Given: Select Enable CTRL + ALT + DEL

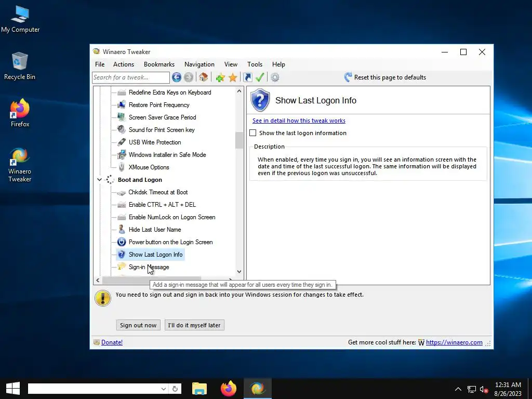Looking at the screenshot, I should click(162, 205).
